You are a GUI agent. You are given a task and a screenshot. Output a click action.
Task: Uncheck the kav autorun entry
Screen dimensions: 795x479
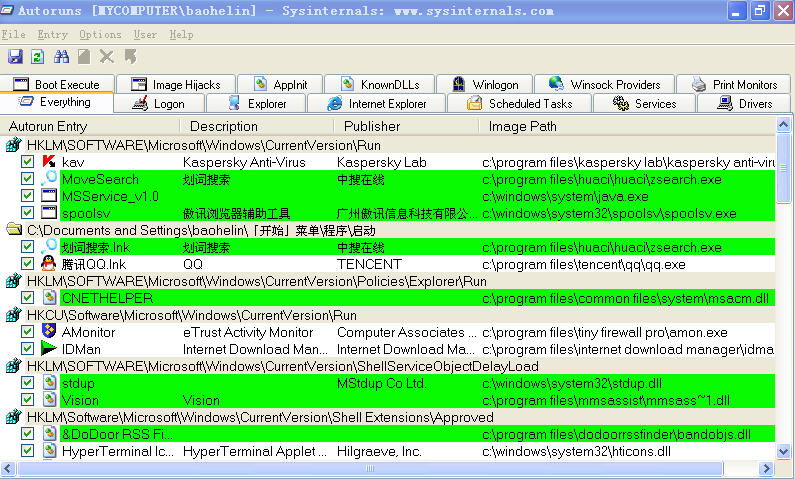tap(28, 162)
